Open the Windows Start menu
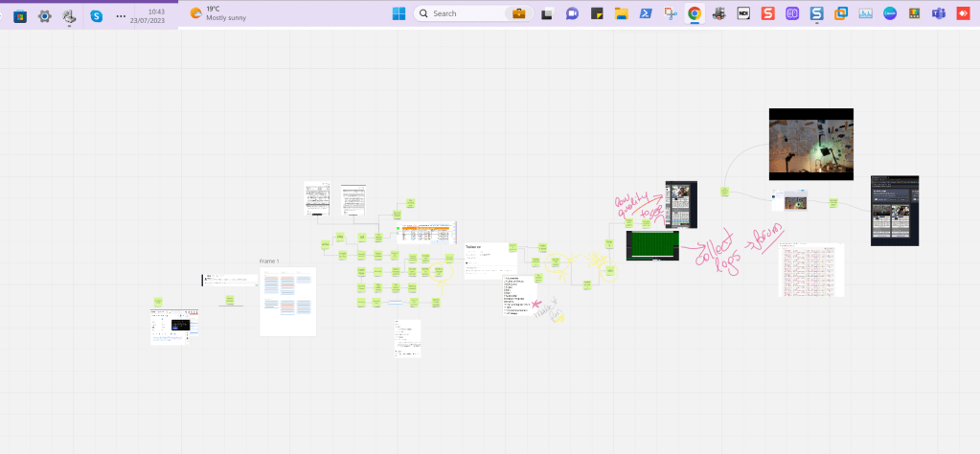Screen dimensions: 980x454 click(399, 13)
